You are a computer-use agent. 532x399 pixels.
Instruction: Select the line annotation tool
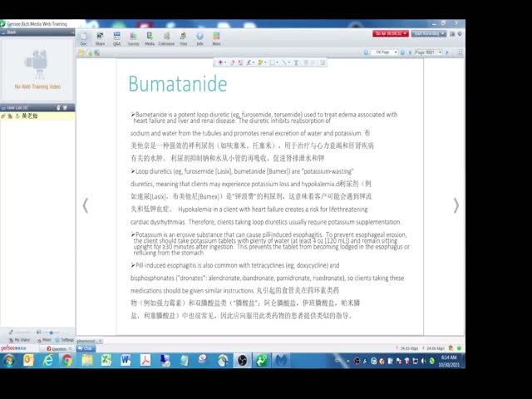[284, 62]
